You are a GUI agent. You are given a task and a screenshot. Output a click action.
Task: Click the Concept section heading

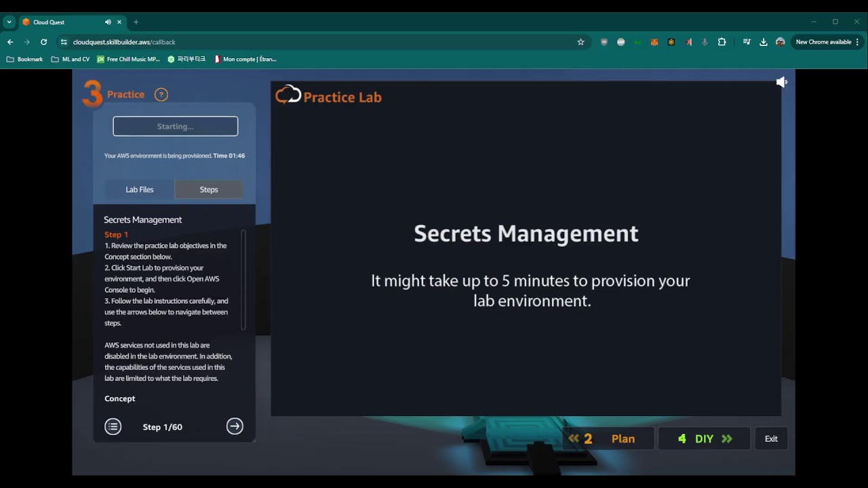(x=120, y=399)
